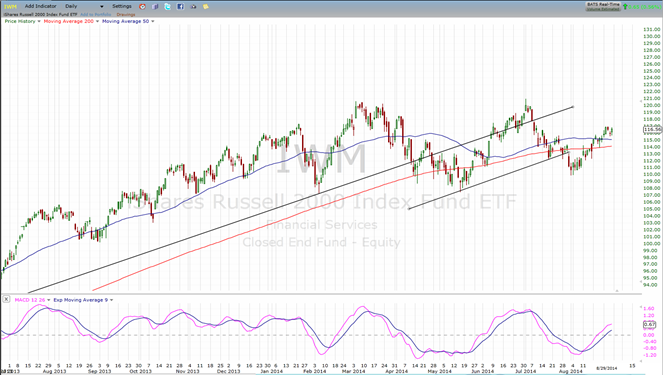Open the Settings menu
This screenshot has height=375, width=663.
122,6
